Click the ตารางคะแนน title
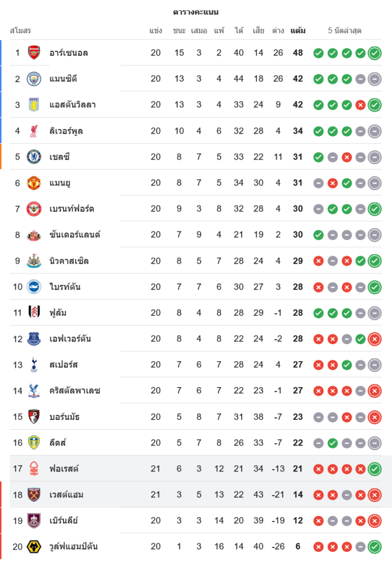The image size is (392, 566). (x=196, y=12)
